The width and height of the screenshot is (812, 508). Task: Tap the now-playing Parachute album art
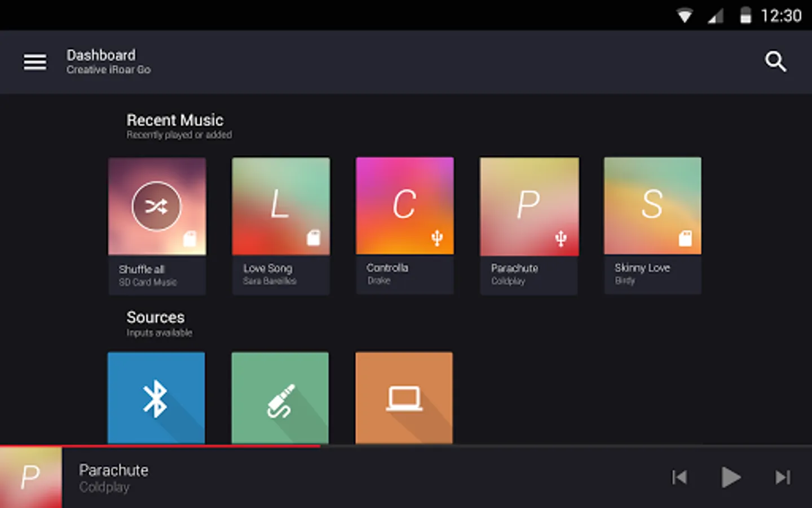pos(31,478)
